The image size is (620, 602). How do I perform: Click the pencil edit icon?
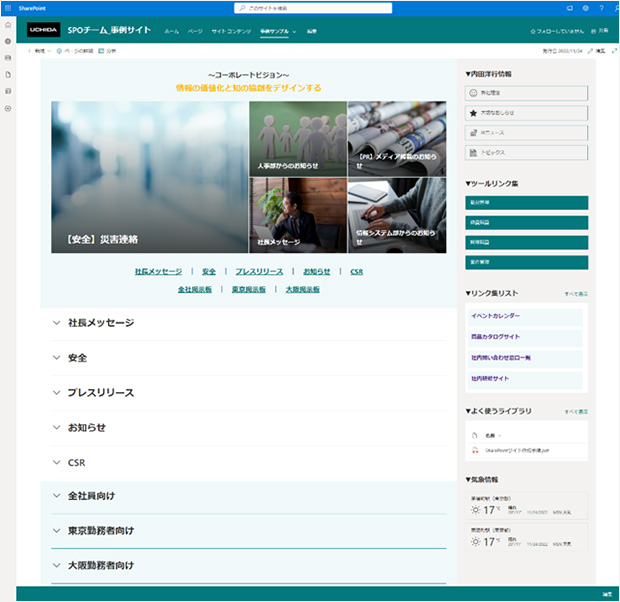[x=590, y=51]
